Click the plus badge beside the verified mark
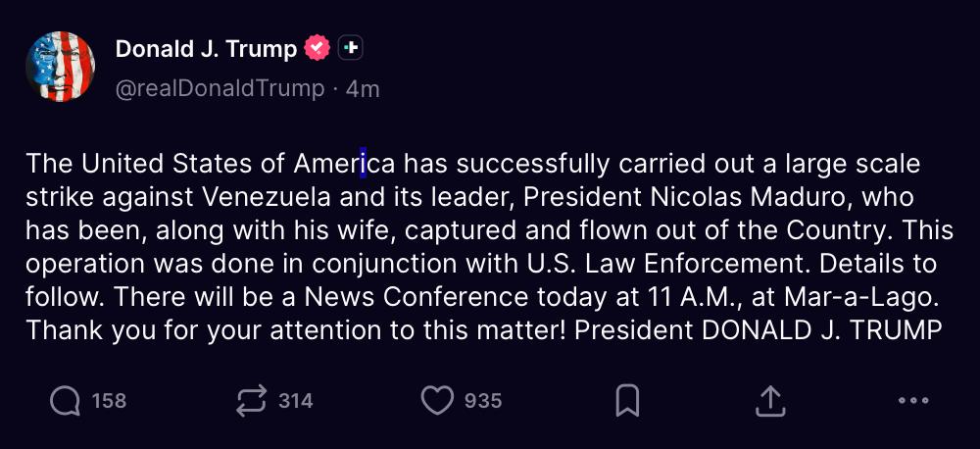Image resolution: width=980 pixels, height=449 pixels. coord(351,47)
